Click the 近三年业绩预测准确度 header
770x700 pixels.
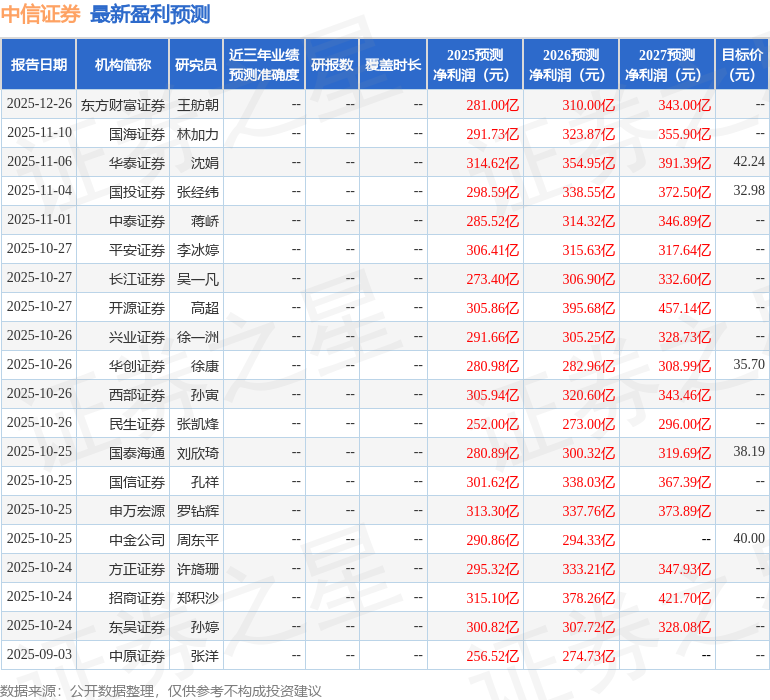(264, 65)
